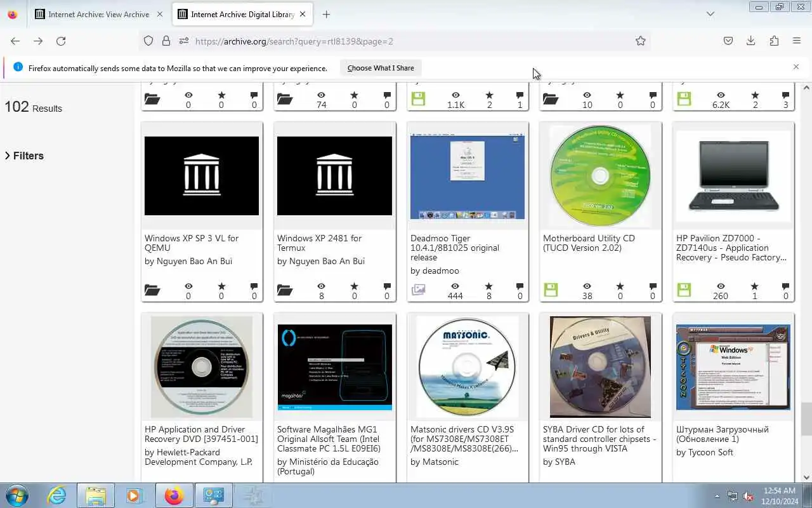Click views eye icon on Motherboard Utility card
The width and height of the screenshot is (812, 508).
pyautogui.click(x=587, y=286)
